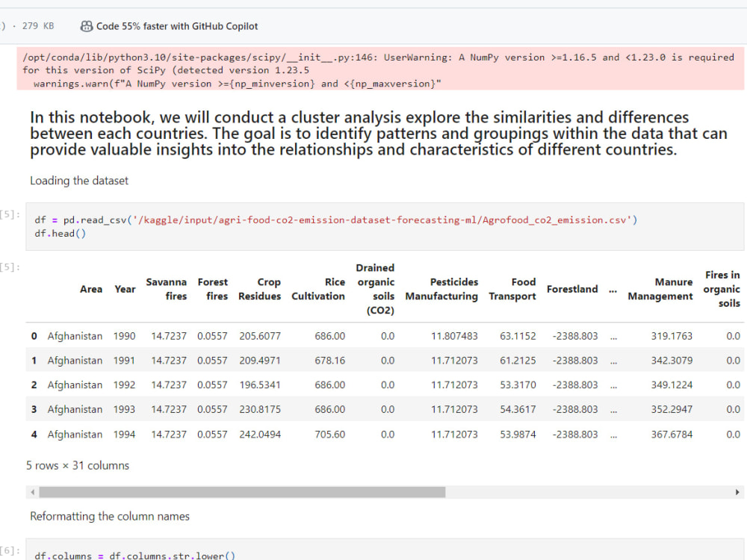
Task: Click 'Afghanistan' cell in row 4
Action: [x=75, y=435]
